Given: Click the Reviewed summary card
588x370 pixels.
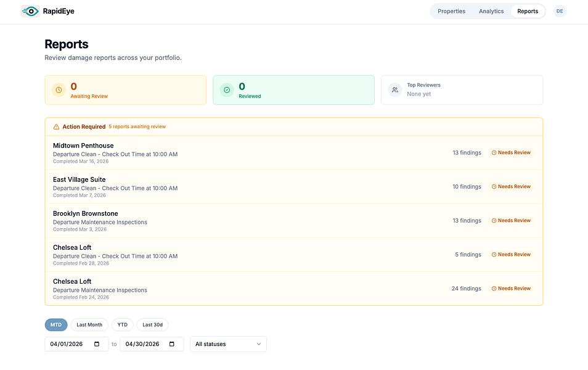Looking at the screenshot, I should [x=293, y=90].
